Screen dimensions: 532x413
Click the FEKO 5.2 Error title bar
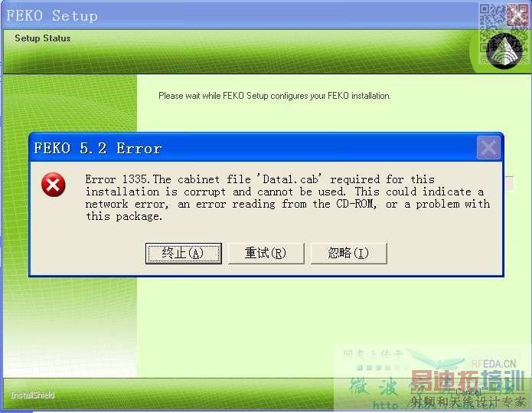(x=254, y=148)
